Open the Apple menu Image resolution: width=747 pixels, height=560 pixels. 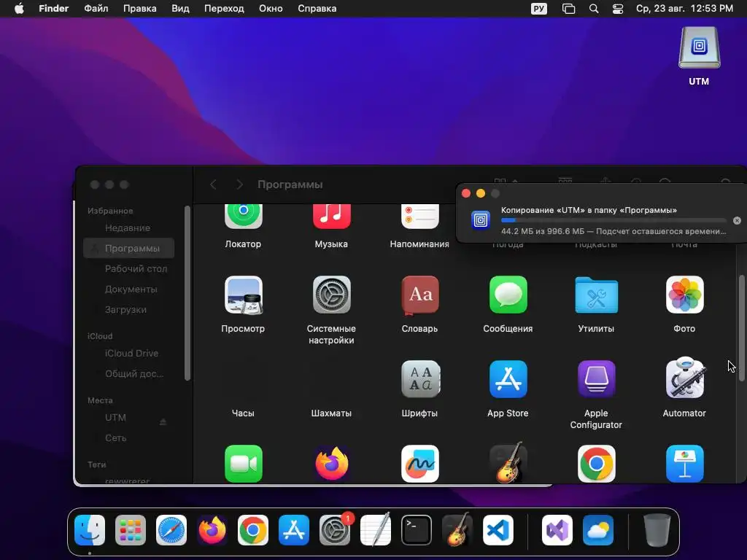pyautogui.click(x=19, y=9)
